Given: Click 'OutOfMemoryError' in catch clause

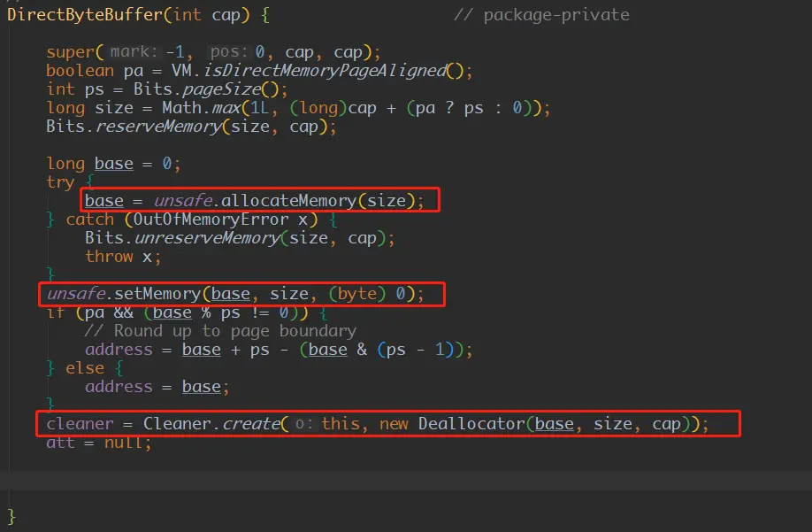Looking at the screenshot, I should 211,220.
